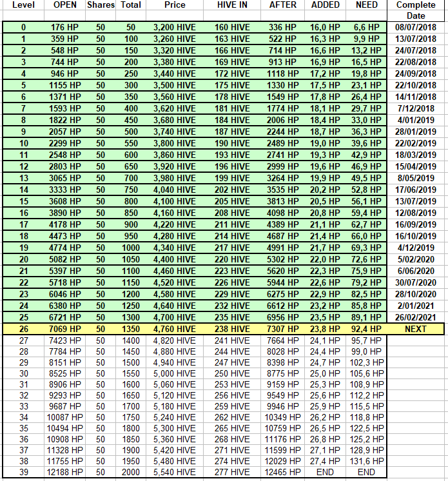This screenshot has height=481, width=448.
Task: Select the cell 1118 HP
Action: pos(283,74)
